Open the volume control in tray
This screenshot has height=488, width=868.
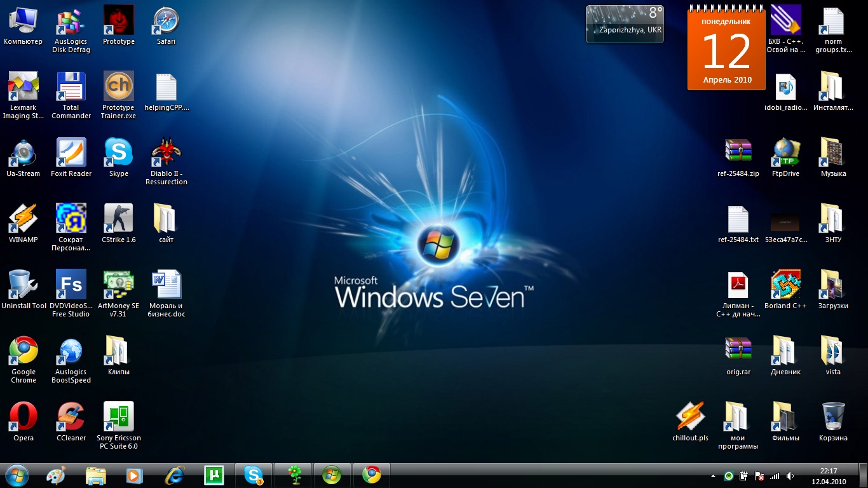click(790, 475)
